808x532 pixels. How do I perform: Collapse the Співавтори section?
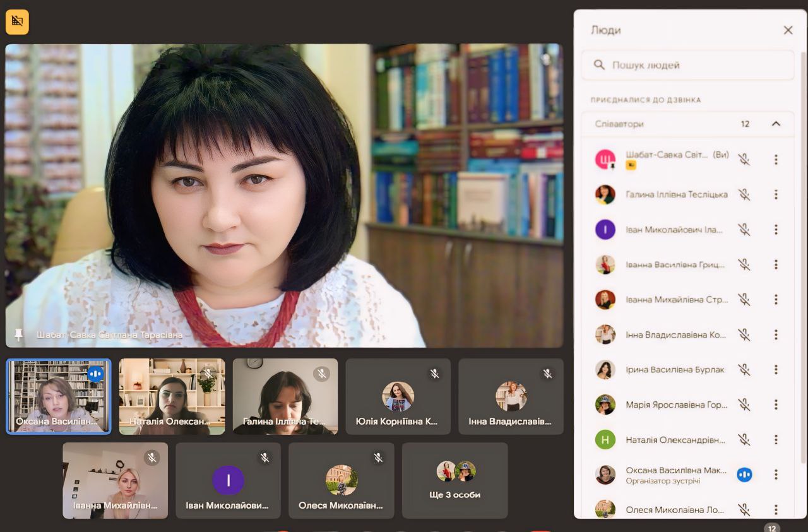pyautogui.click(x=776, y=124)
